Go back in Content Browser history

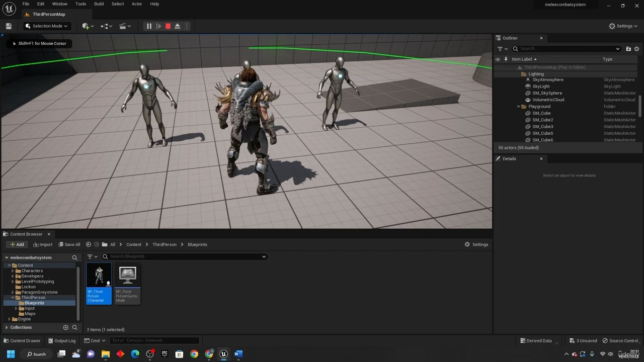pos(88,244)
